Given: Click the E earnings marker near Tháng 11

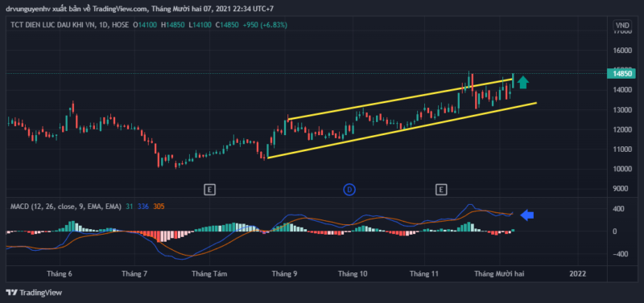Looking at the screenshot, I should pyautogui.click(x=441, y=190).
